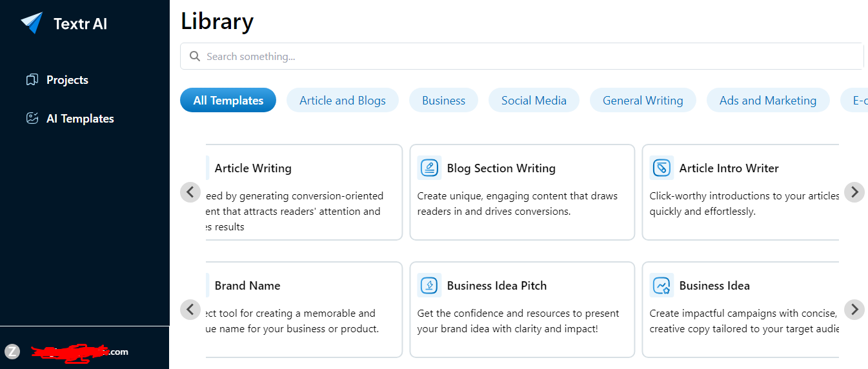The image size is (868, 369).
Task: Click the Z user avatar icon
Action: coord(12,352)
